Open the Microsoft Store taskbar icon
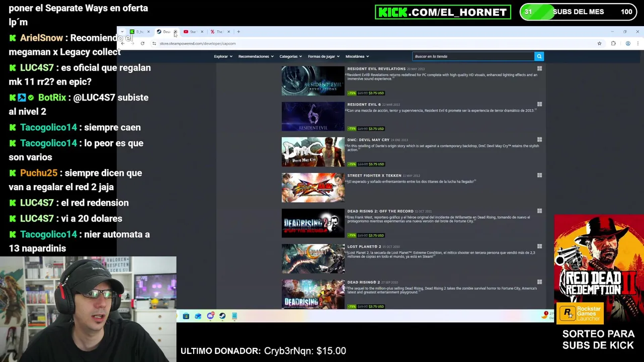Viewport: 644px width, 362px height. pyautogui.click(x=186, y=316)
